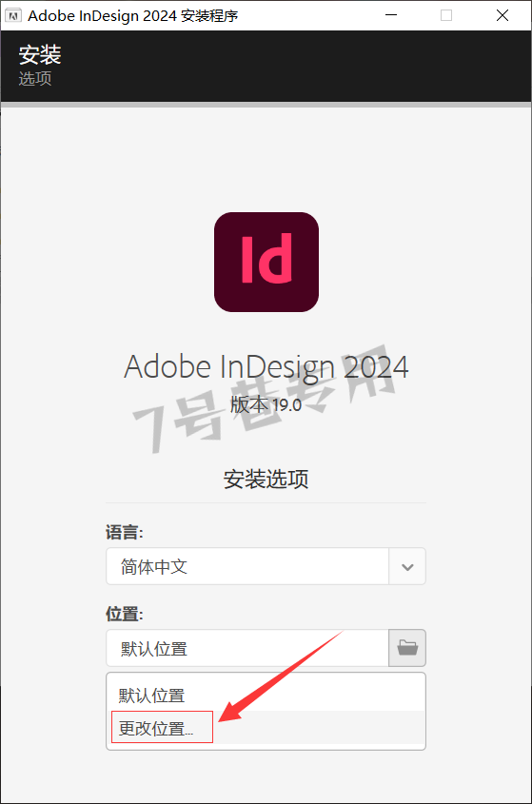532x804 pixels.
Task: Click the InDesign "Id" logo
Action: click(x=266, y=262)
